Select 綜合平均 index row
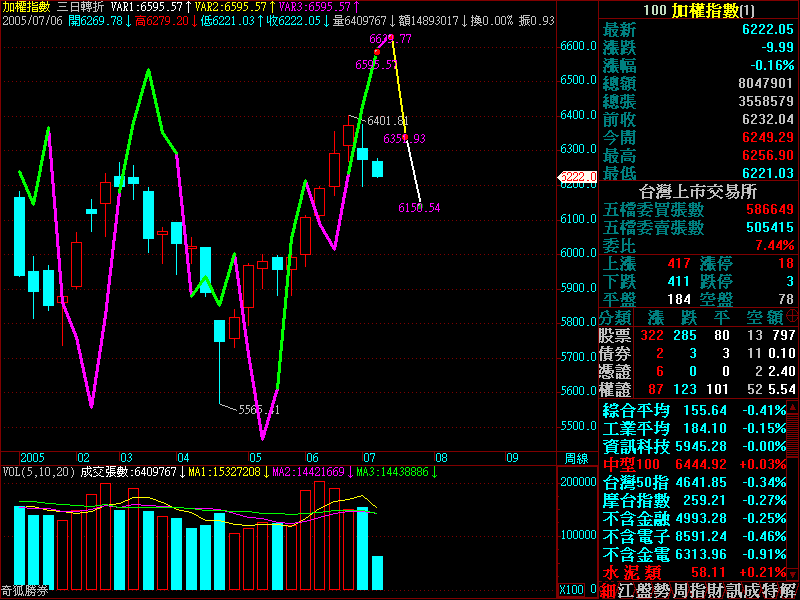 693,410
